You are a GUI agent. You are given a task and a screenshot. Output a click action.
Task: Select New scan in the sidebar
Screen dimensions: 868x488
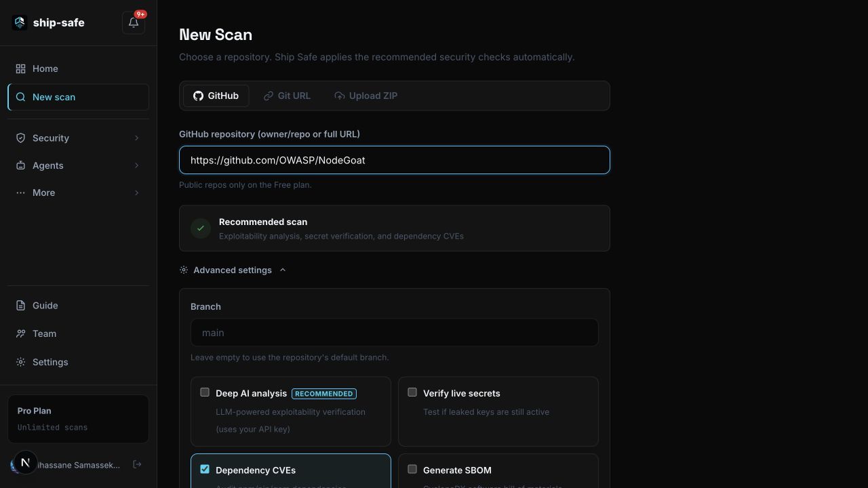(x=78, y=97)
